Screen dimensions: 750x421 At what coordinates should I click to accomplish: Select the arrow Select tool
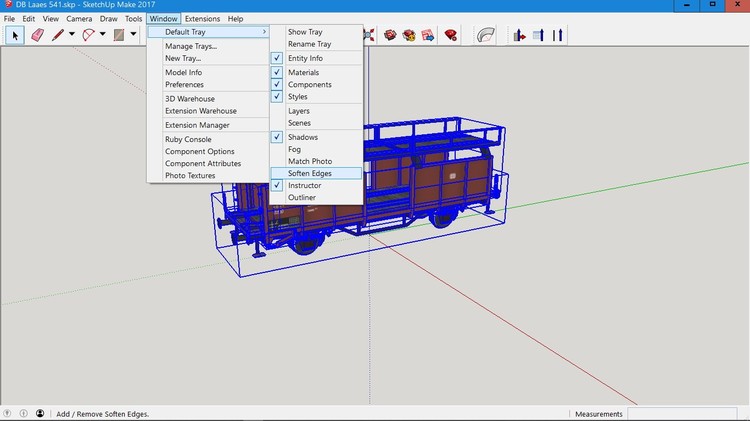coord(15,35)
